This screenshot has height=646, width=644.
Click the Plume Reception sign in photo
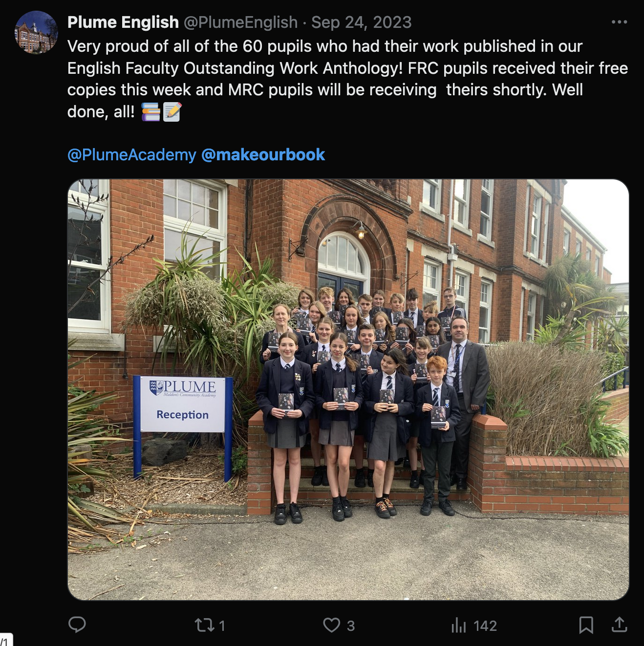(182, 405)
